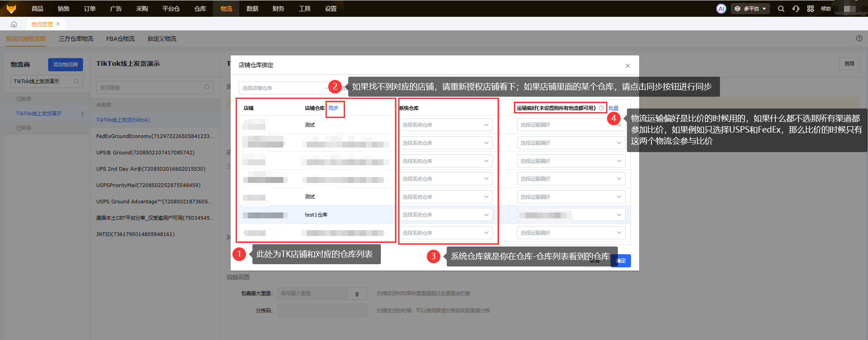Open the 平台仓 menu
Image resolution: width=868 pixels, height=340 pixels.
[x=171, y=9]
